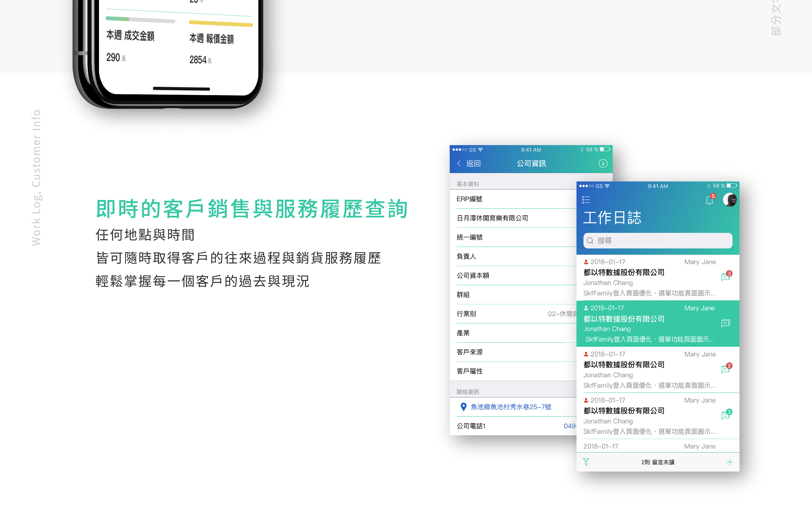The image size is (812, 526).
Task: Open comments icon with red badge 2
Action: 725,369
